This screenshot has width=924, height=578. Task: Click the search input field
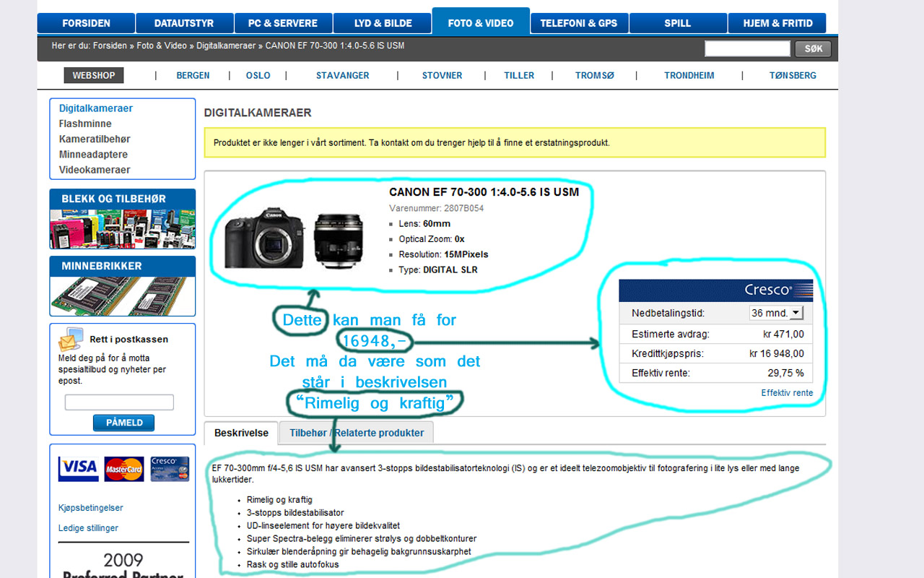click(x=747, y=48)
